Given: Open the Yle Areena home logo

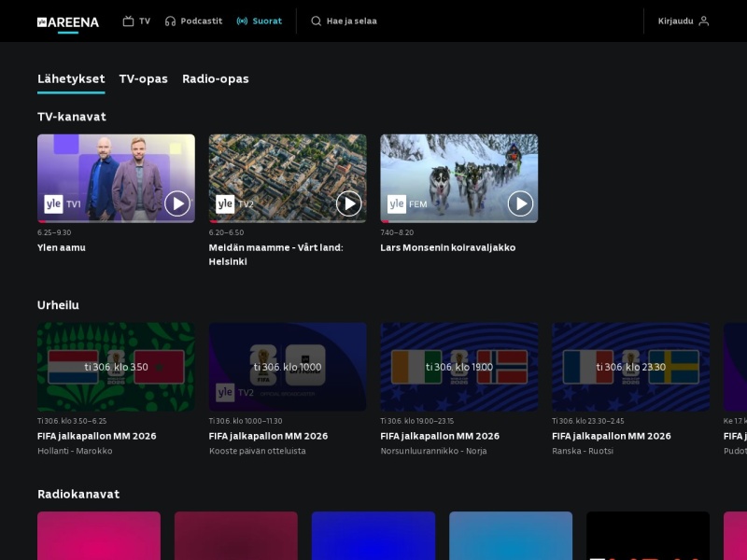Looking at the screenshot, I should pyautogui.click(x=68, y=22).
